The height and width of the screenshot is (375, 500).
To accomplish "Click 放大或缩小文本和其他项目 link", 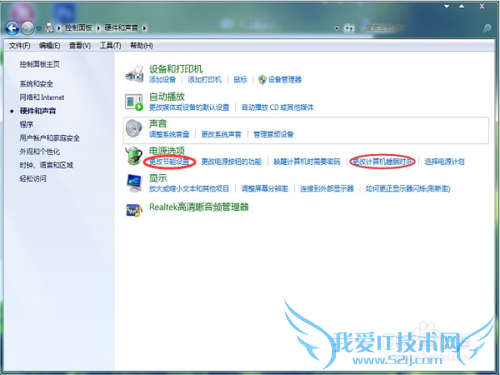I will [x=189, y=189].
